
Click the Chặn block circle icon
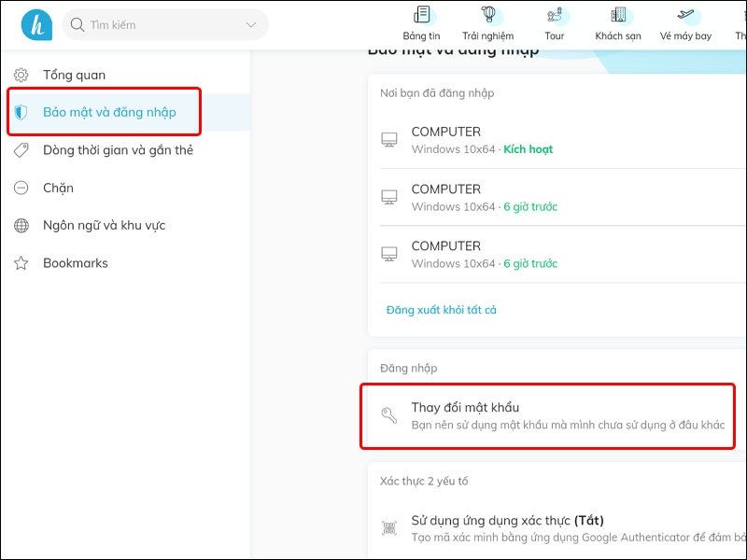click(21, 188)
